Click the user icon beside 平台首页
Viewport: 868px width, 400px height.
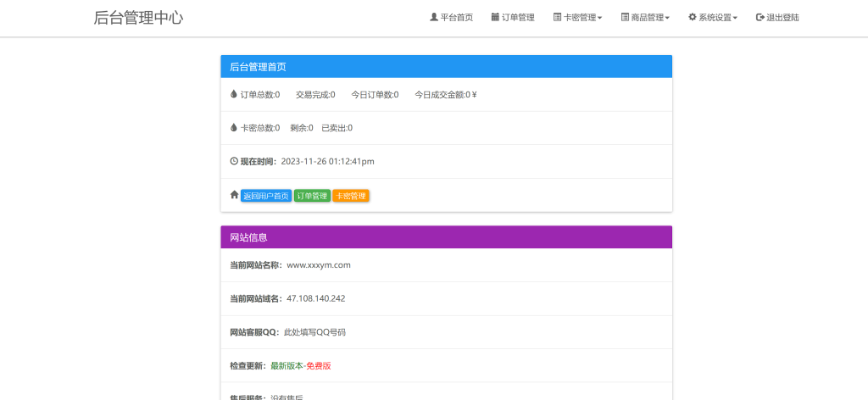coord(434,17)
